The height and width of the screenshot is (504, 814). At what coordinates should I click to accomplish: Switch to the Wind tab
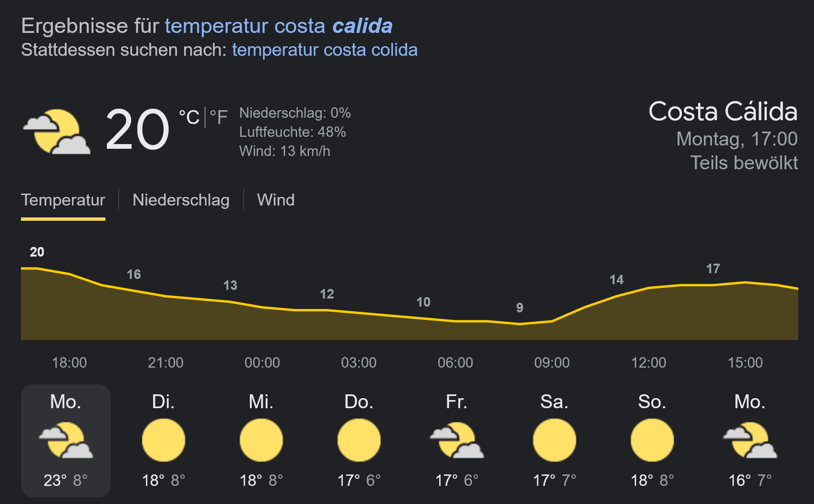click(x=276, y=200)
